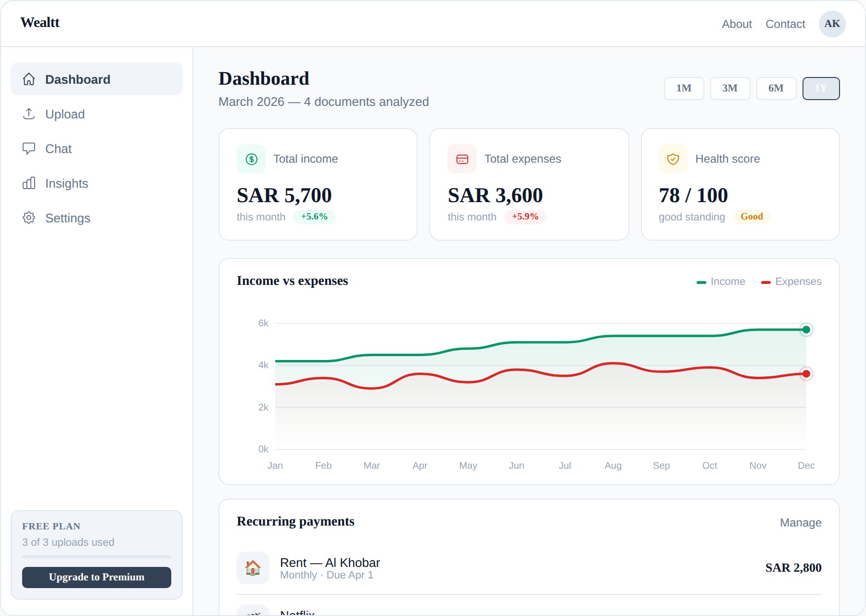Click the credit card icon on Total expenses
Viewport: 866px width, 616px height.
pyautogui.click(x=461, y=158)
